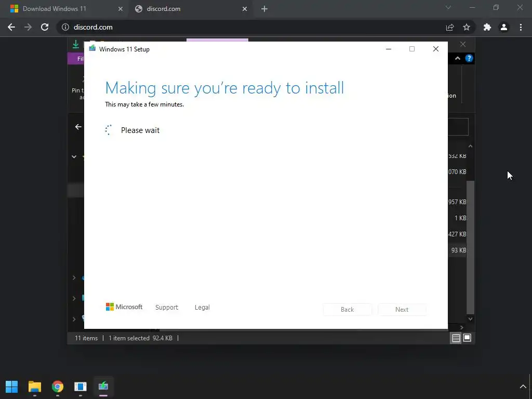Image resolution: width=532 pixels, height=399 pixels.
Task: Click the Explorer vertical scrollbar down arrow
Action: (471, 318)
